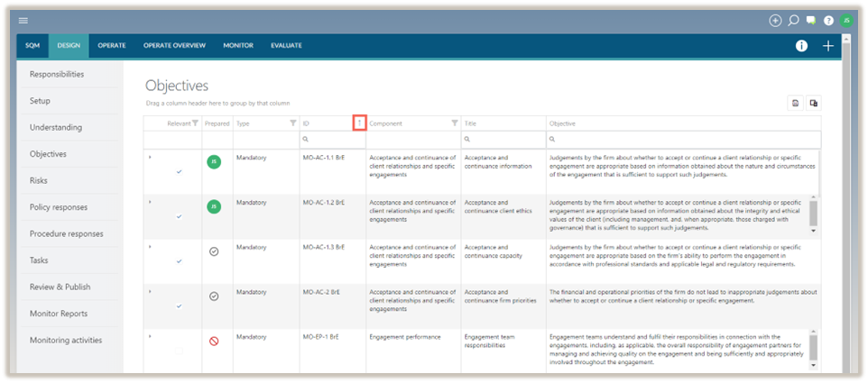Open Policy responses in the sidebar
Image resolution: width=868 pixels, height=383 pixels.
[59, 207]
